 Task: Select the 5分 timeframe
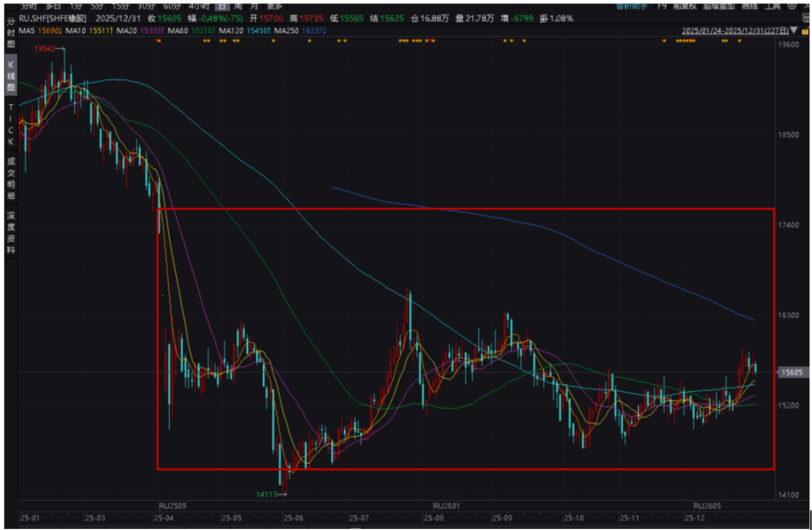click(x=97, y=5)
